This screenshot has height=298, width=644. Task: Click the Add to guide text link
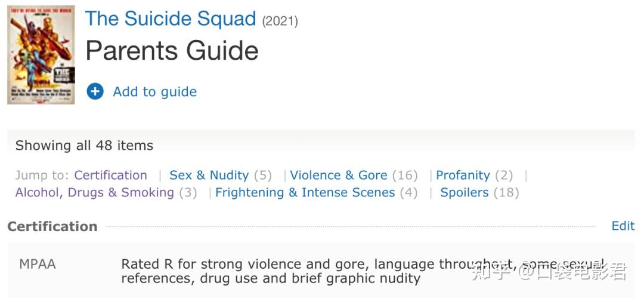pos(154,91)
